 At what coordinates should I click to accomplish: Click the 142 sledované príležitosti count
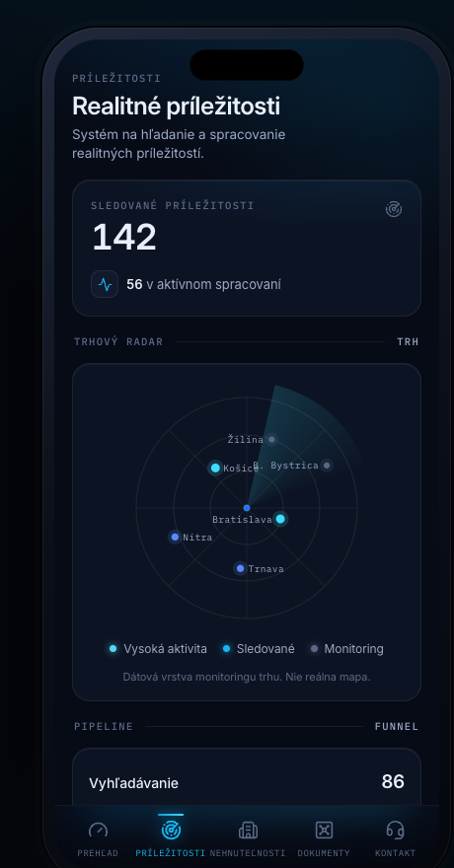pos(124,238)
